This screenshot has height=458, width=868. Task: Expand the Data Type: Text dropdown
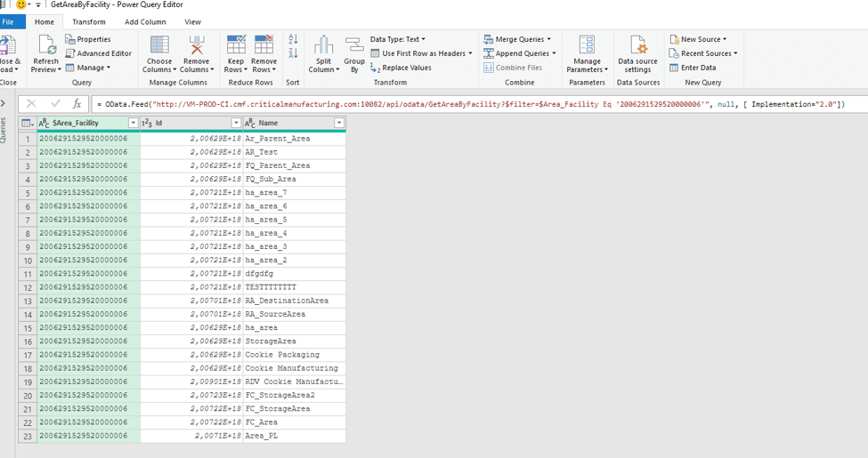coord(397,39)
